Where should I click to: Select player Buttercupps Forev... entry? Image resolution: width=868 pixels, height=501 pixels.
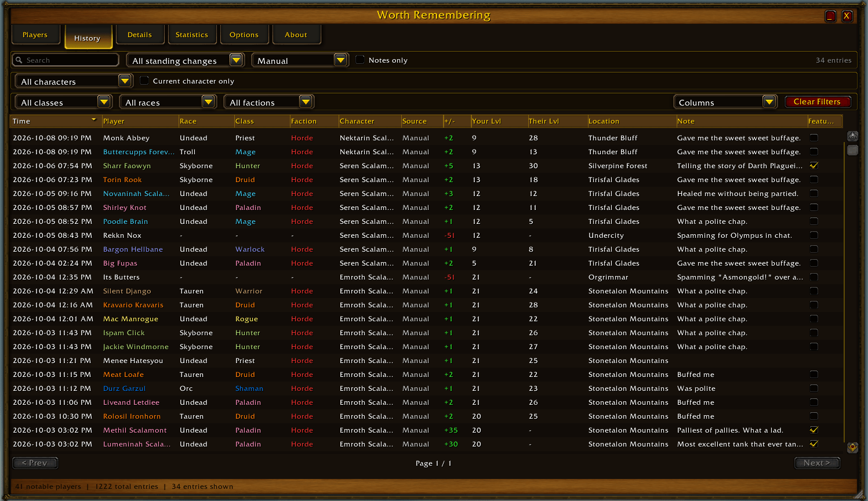pos(139,152)
